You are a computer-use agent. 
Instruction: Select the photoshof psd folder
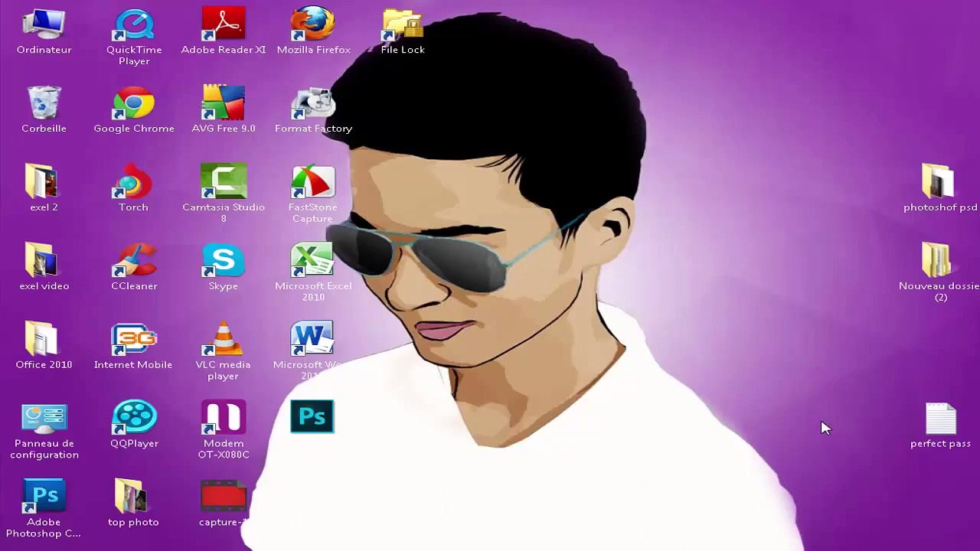pyautogui.click(x=939, y=183)
